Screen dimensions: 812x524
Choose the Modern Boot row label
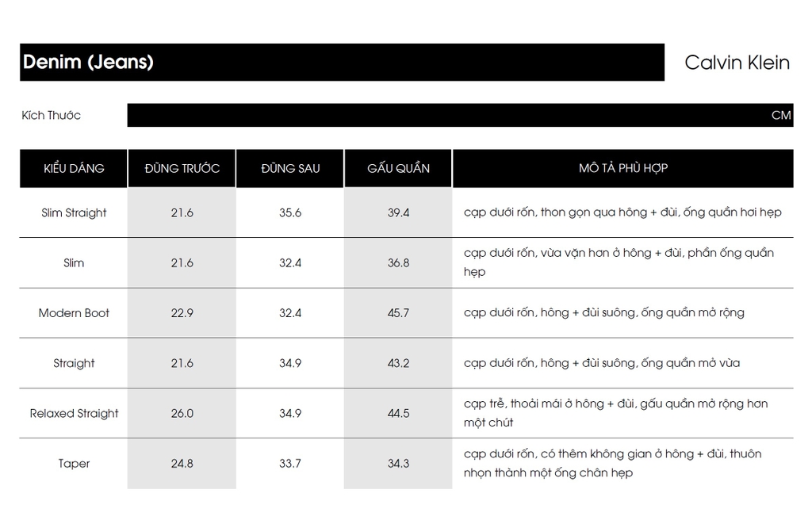pyautogui.click(x=74, y=312)
